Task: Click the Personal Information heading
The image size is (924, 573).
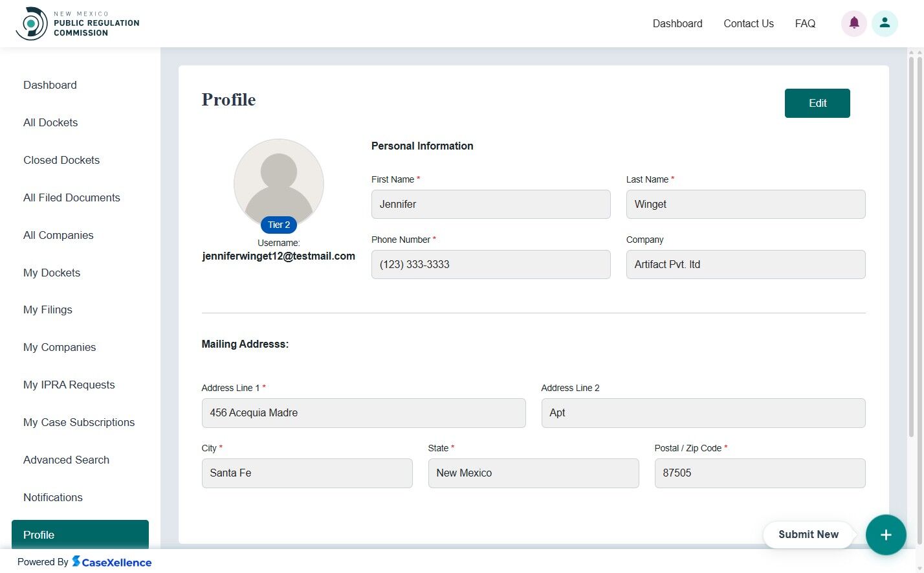Action: (x=422, y=146)
